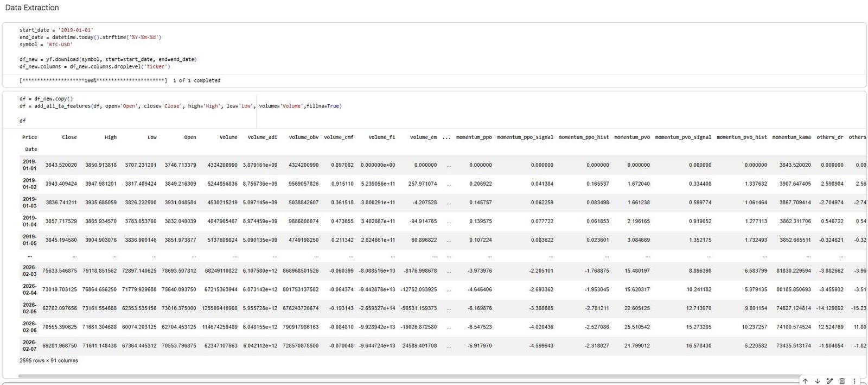Screen dimensions: 868x385
Task: Select the 2019-01-01 row label
Action: pyautogui.click(x=30, y=165)
